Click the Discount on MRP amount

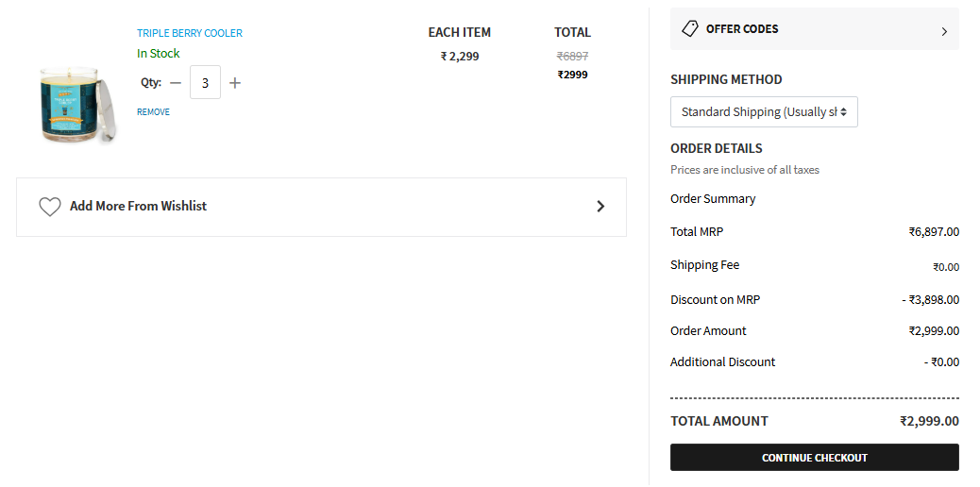[930, 299]
